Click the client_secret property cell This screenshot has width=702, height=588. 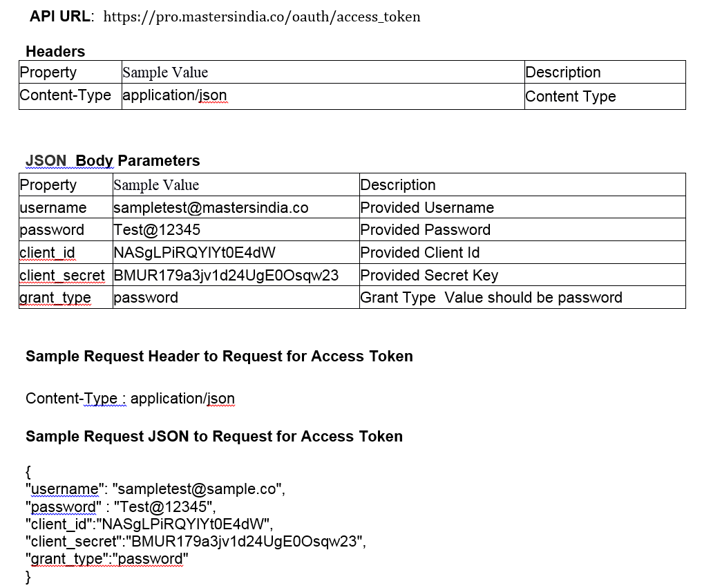(62, 275)
